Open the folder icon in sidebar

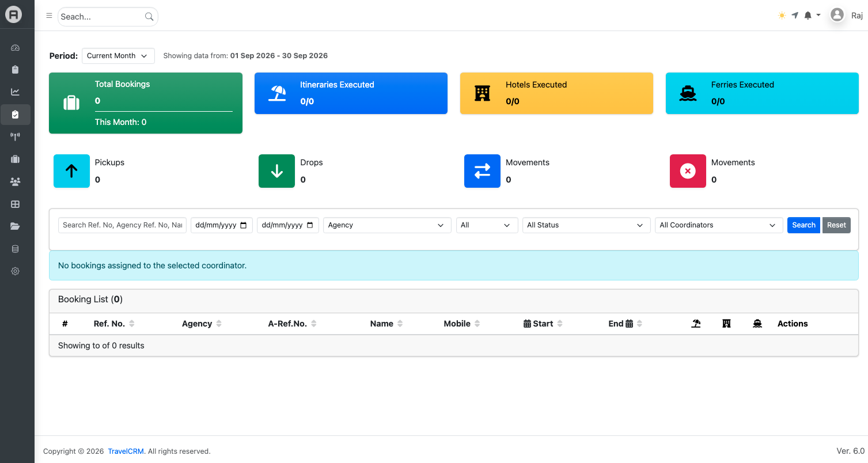16,226
